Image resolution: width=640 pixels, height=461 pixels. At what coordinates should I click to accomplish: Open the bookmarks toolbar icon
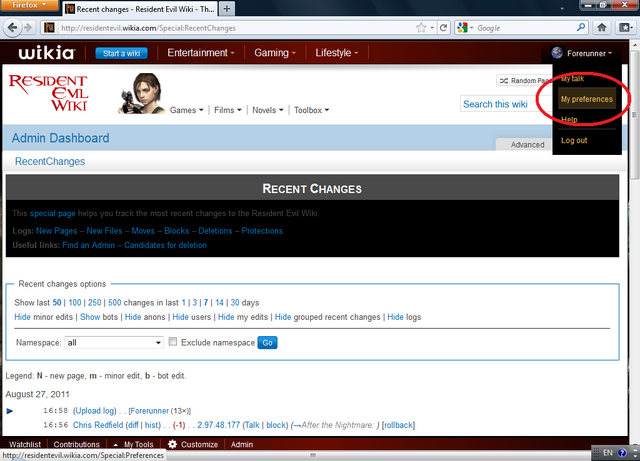point(625,28)
